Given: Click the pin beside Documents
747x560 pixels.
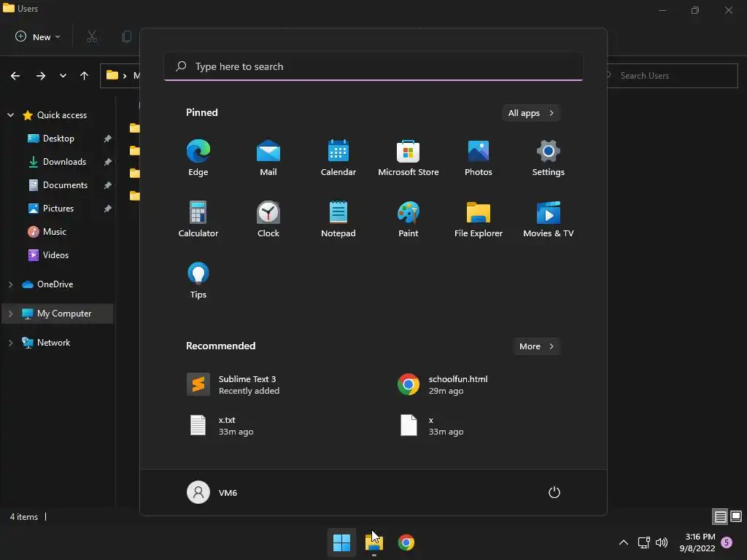Looking at the screenshot, I should tap(108, 185).
